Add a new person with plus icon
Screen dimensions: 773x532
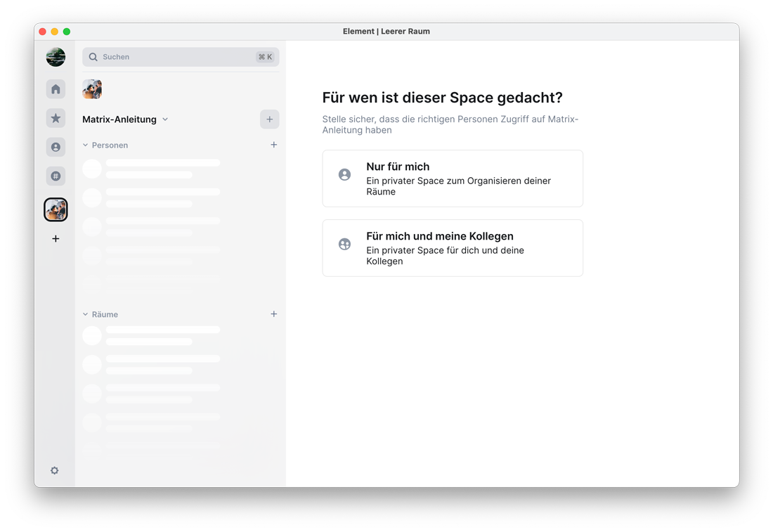273,145
